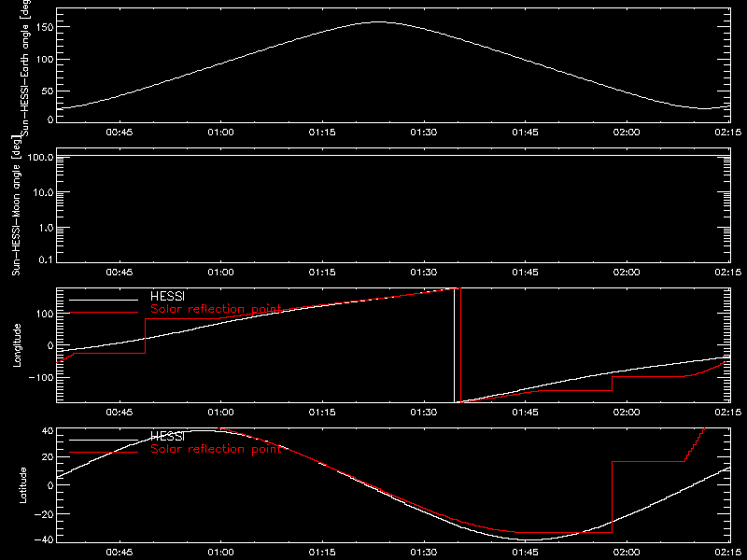The image size is (747, 560).
Task: Select the 10.0 tick on Moon angle axis
Action: [43, 192]
